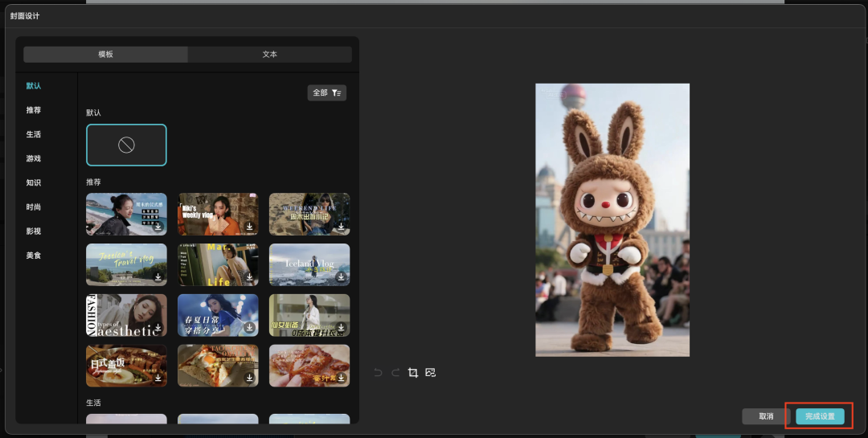
Task: Click the crop tool icon below preview
Action: (x=413, y=373)
